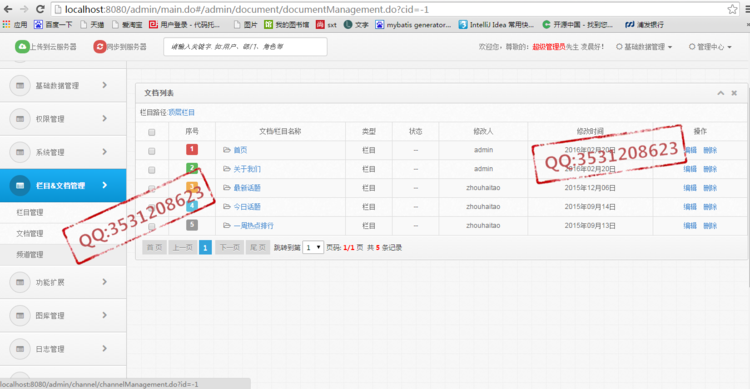Image resolution: width=750 pixels, height=389 pixels.
Task: Open the 最新话题 column link
Action: click(247, 188)
